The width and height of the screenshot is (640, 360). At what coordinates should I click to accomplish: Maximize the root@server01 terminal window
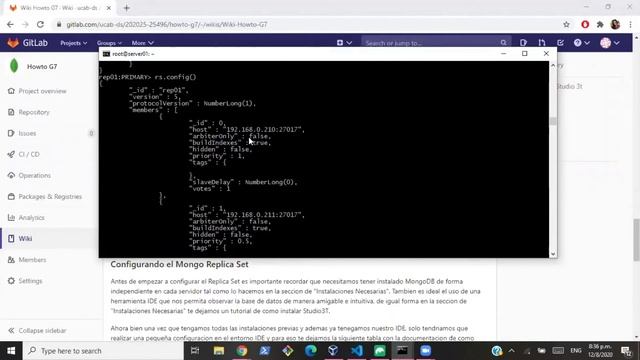pyautogui.click(x=524, y=53)
